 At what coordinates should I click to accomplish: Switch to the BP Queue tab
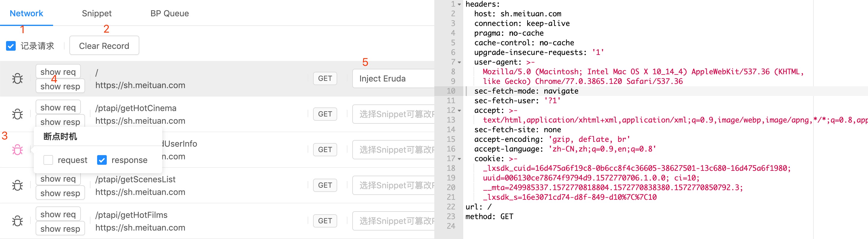(169, 14)
